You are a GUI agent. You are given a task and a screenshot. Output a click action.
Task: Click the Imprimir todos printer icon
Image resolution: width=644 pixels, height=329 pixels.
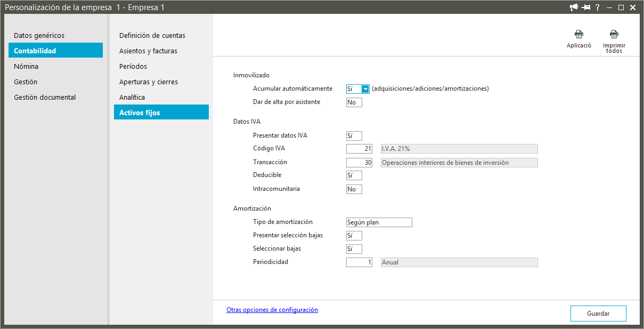click(x=614, y=35)
